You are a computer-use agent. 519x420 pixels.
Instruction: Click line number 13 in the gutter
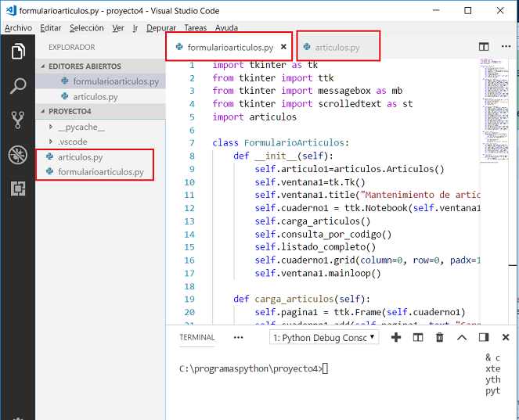click(189, 221)
